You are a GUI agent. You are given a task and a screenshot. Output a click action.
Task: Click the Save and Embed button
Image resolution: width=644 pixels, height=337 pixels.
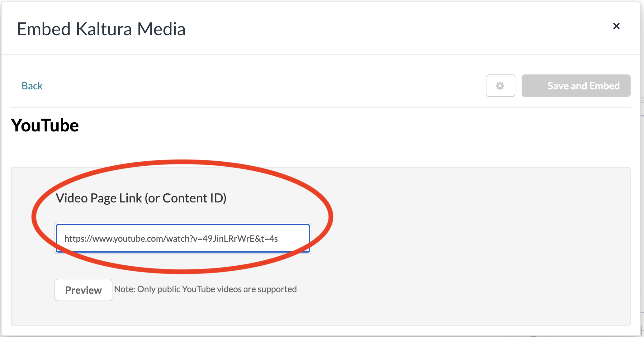[x=576, y=86]
